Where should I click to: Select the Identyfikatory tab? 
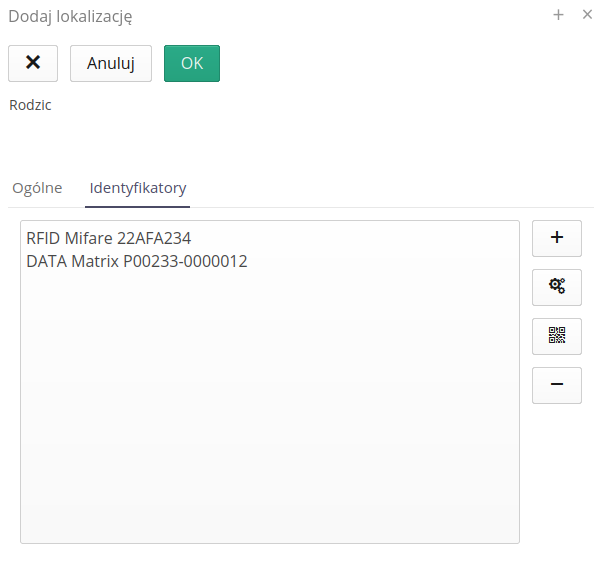click(x=138, y=188)
